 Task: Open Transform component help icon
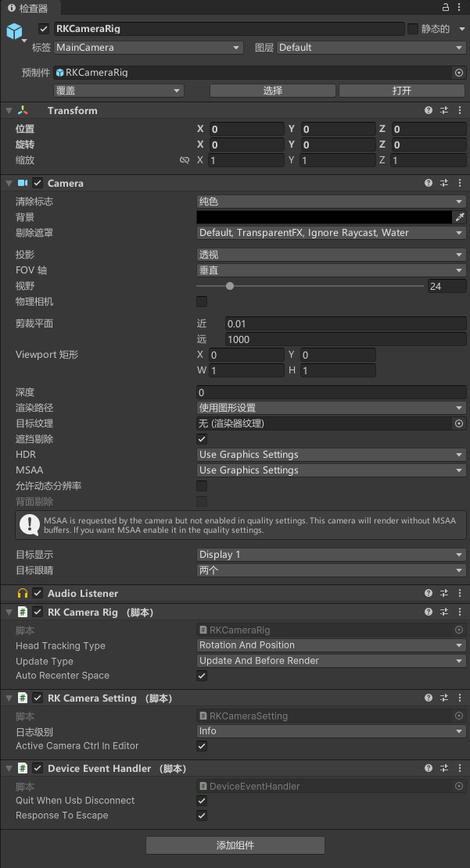[429, 110]
